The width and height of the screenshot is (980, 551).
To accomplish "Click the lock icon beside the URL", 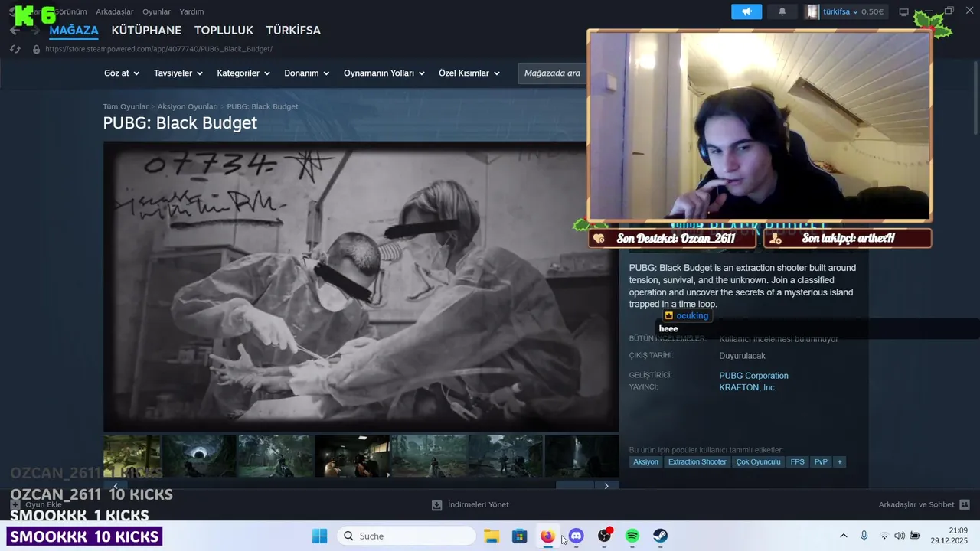I will click(x=36, y=49).
